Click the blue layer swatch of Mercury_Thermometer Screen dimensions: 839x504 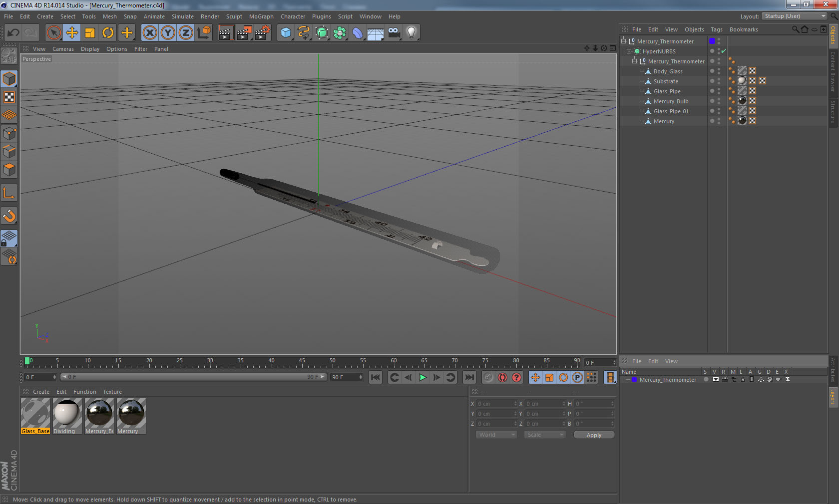tap(712, 41)
